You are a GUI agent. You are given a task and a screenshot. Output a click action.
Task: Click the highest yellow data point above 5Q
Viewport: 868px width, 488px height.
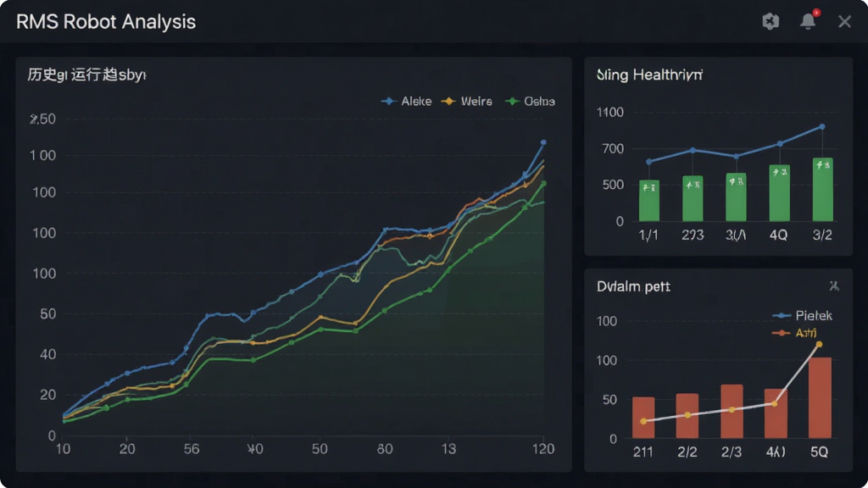pos(820,344)
